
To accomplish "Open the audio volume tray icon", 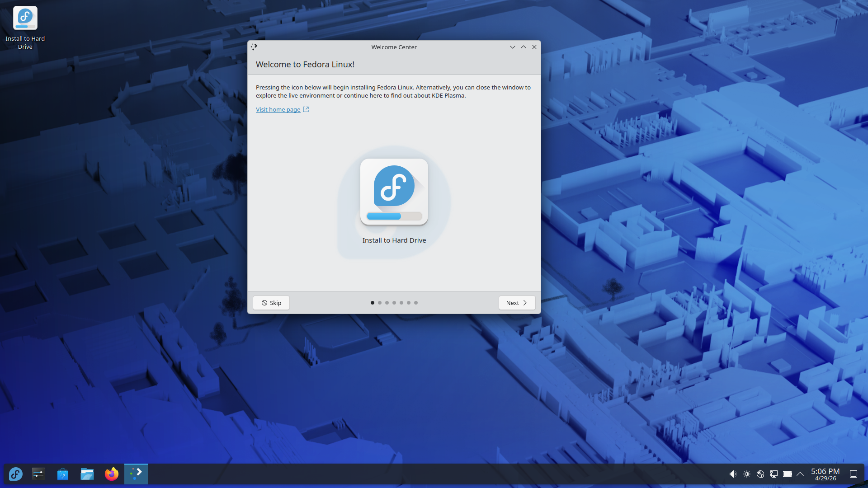I will (733, 474).
